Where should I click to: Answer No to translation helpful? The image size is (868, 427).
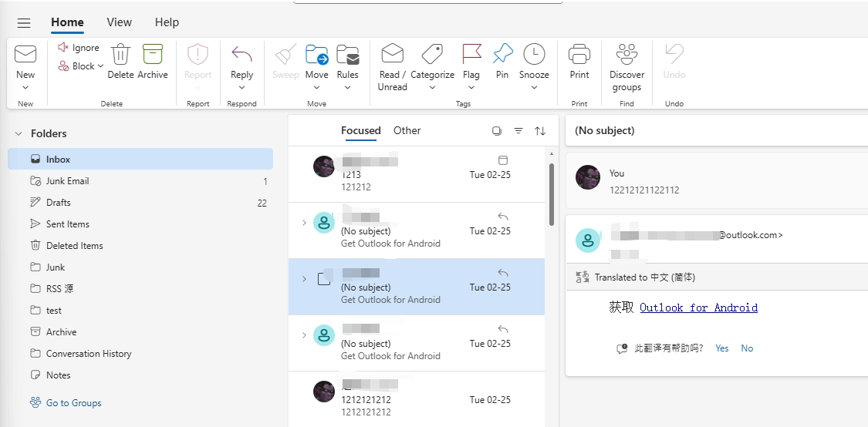coord(747,348)
